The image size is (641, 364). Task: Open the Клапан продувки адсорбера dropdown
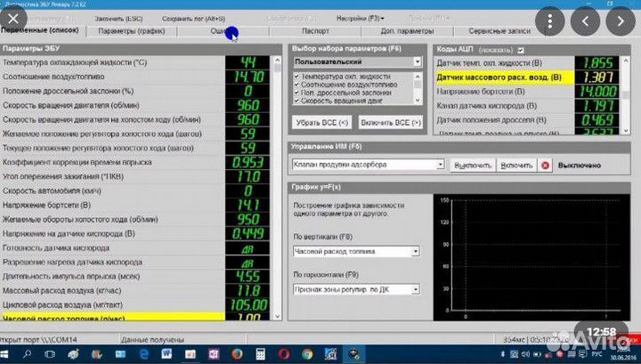tap(440, 165)
